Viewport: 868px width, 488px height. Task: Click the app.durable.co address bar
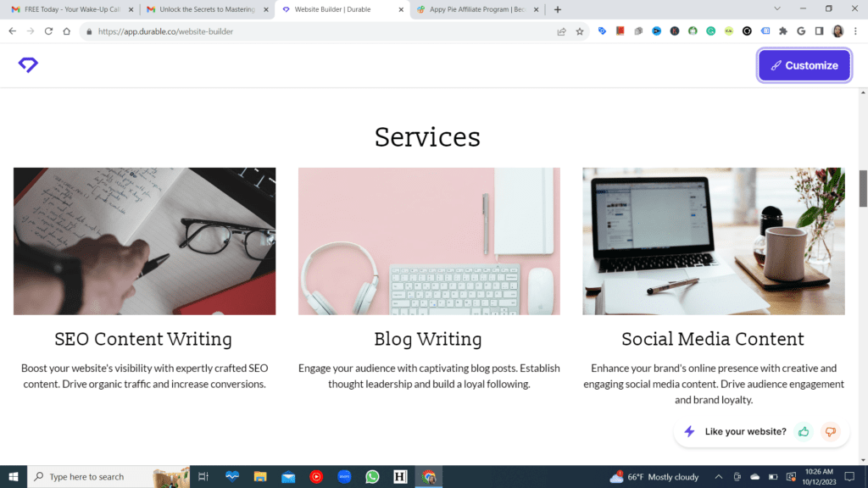[x=321, y=31]
